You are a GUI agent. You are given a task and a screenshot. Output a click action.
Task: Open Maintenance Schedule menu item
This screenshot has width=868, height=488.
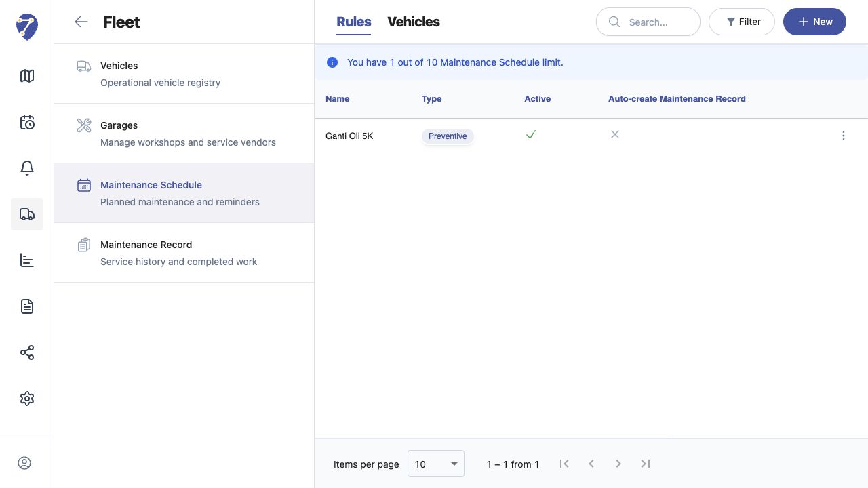click(x=184, y=193)
